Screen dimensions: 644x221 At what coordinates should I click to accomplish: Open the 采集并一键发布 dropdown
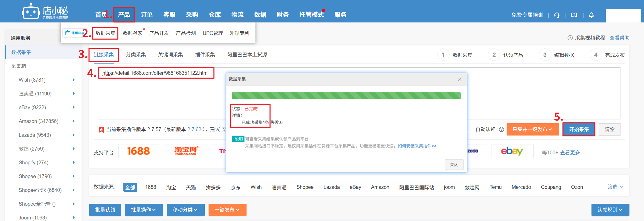[532, 129]
